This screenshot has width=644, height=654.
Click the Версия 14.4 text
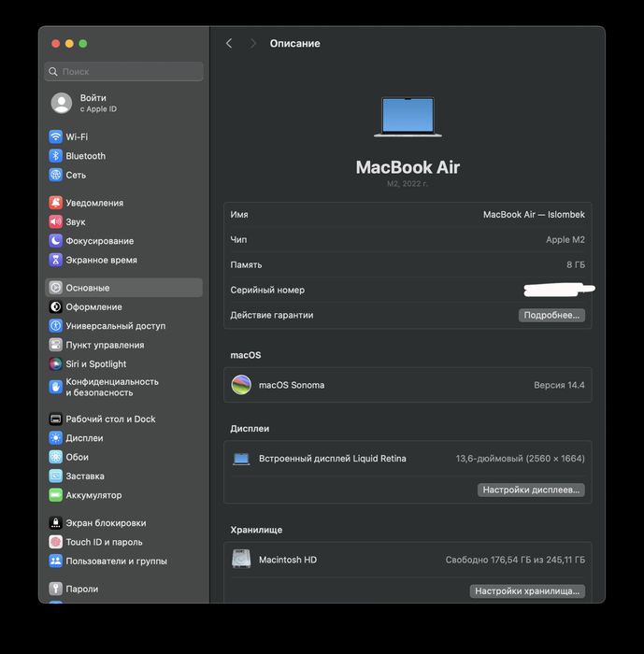point(559,385)
